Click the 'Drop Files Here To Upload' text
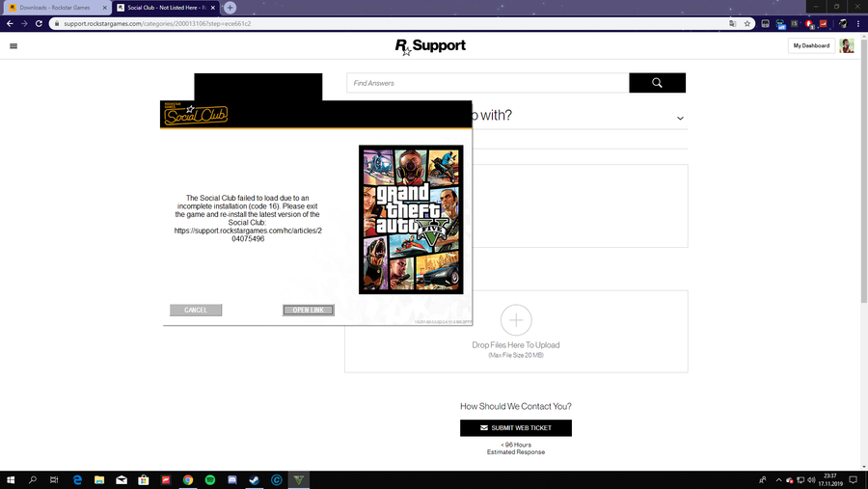Image resolution: width=868 pixels, height=489 pixels. [x=516, y=345]
